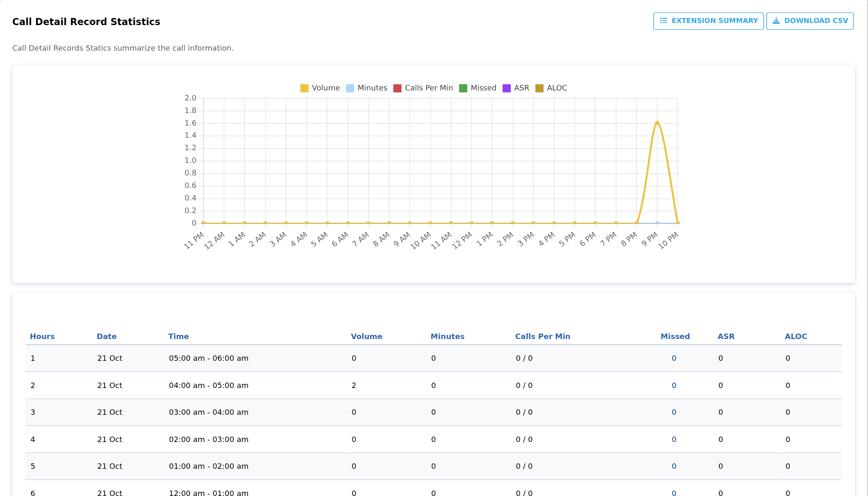The width and height of the screenshot is (868, 496).
Task: Open missed calls link for 02:00 am row
Action: [674, 439]
